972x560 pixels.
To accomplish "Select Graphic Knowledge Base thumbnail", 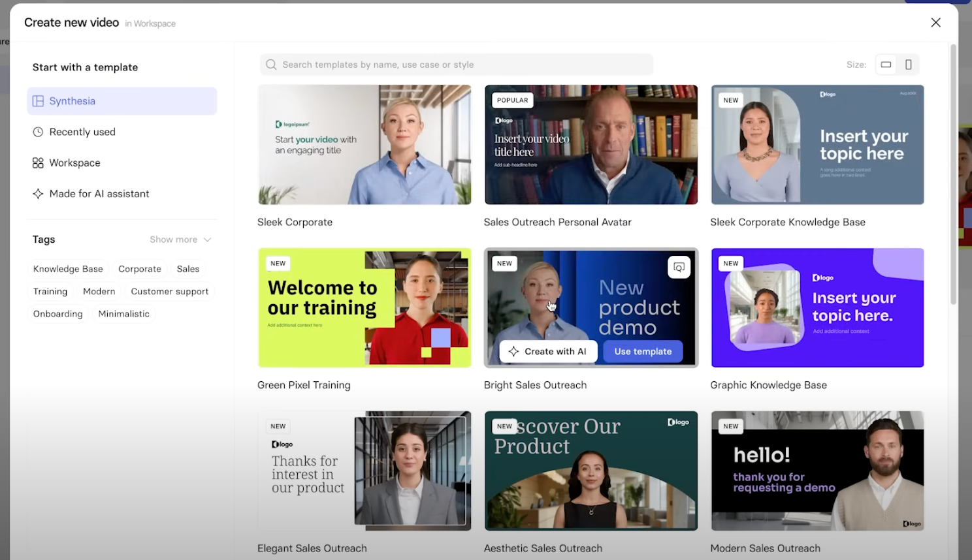I will [817, 307].
